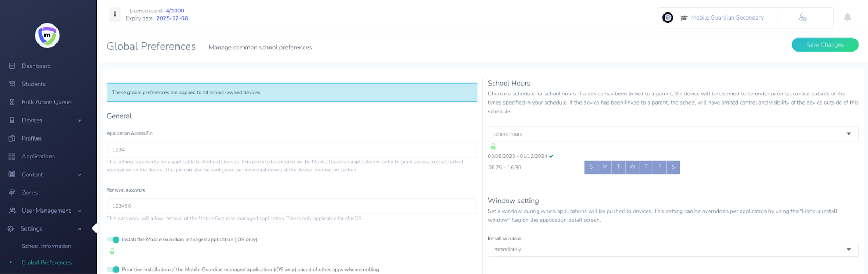This screenshot has width=868, height=274.
Task: Toggle Install the Mobile Guardian managed application
Action: [113, 239]
